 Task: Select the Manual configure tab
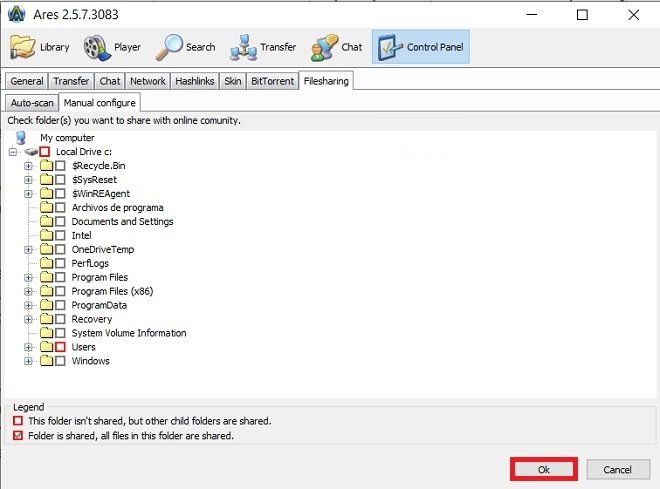pyautogui.click(x=99, y=103)
